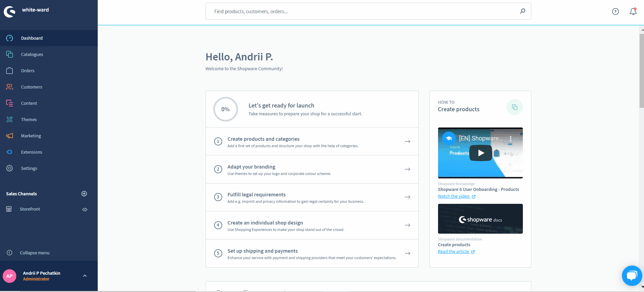This screenshot has width=644, height=292.
Task: Click "Let's get ready for launch" heading
Action: tap(281, 105)
